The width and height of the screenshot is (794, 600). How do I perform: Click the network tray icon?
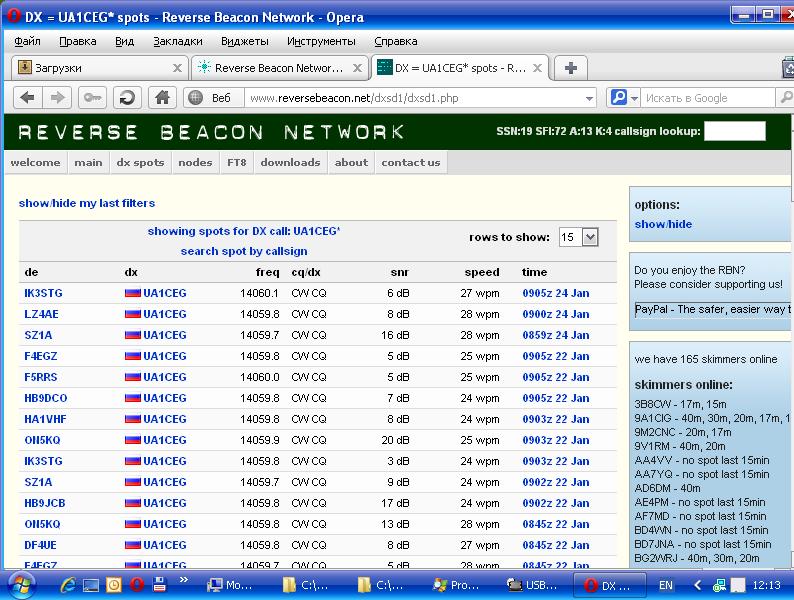[x=719, y=586]
